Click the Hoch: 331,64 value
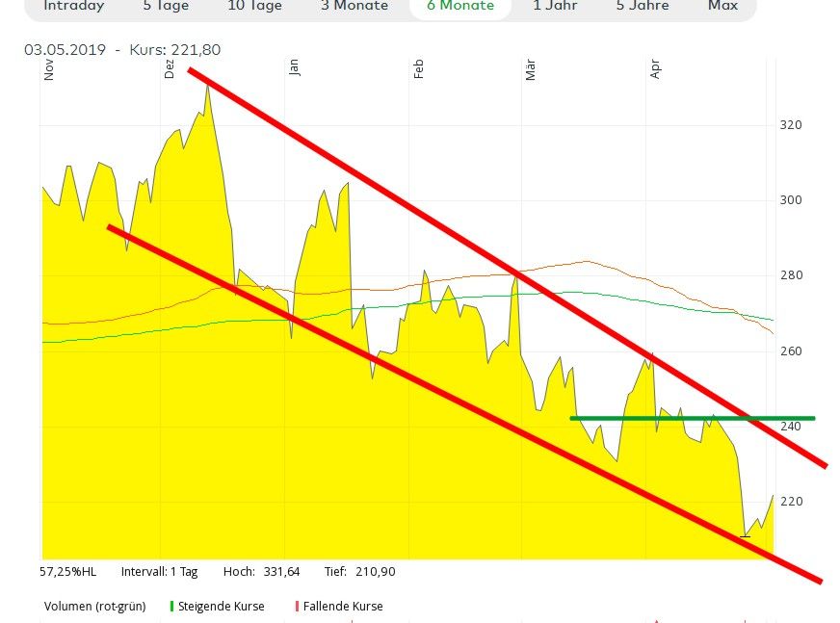This screenshot has width=840, height=623. coord(261,572)
